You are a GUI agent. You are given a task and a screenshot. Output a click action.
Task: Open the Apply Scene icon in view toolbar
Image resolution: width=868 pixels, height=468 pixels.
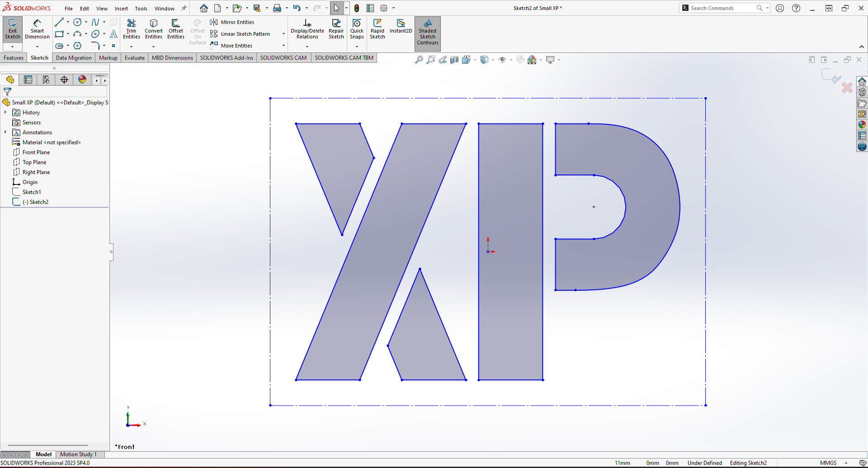[532, 60]
